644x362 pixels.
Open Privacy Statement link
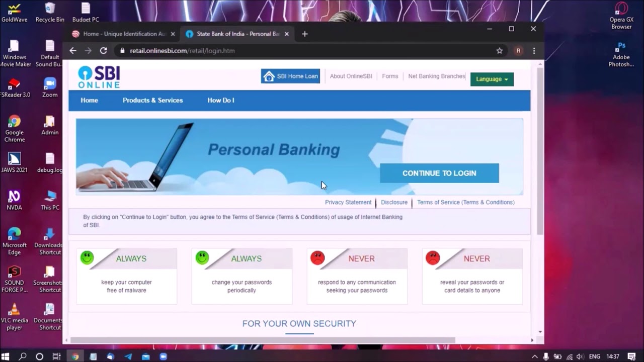pyautogui.click(x=348, y=203)
